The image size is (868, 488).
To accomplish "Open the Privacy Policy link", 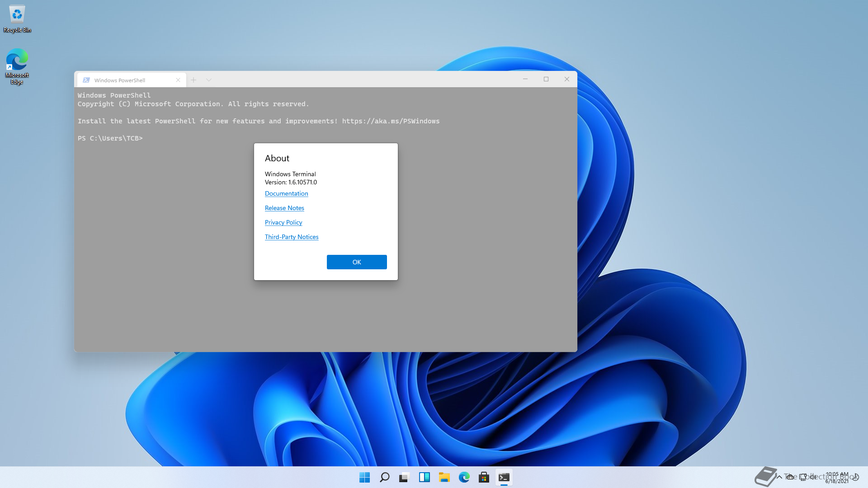I will click(x=283, y=222).
